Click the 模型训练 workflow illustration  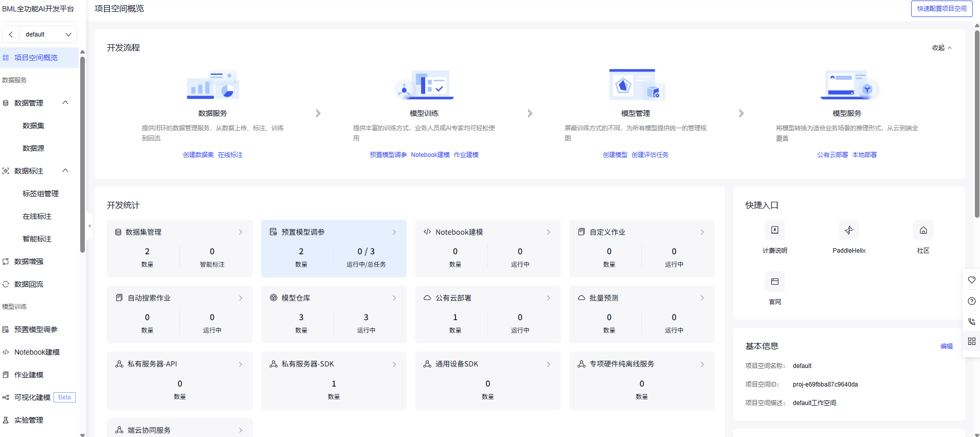click(424, 84)
